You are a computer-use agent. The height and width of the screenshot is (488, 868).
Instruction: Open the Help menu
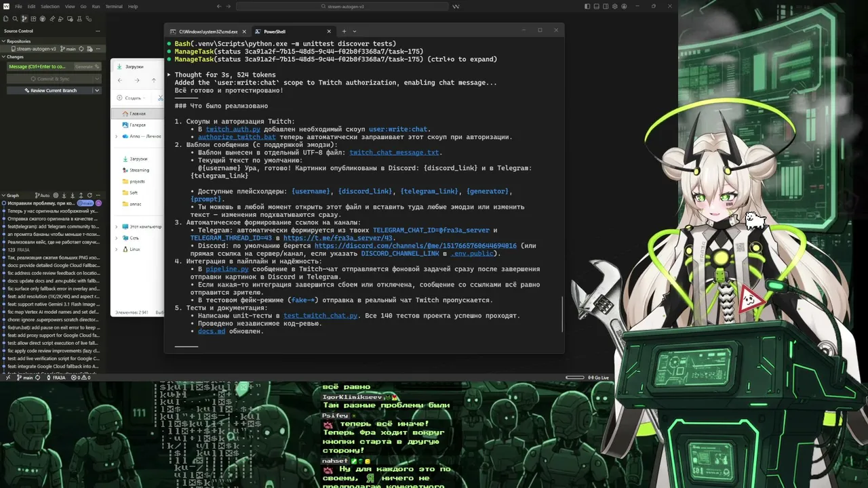pyautogui.click(x=133, y=6)
